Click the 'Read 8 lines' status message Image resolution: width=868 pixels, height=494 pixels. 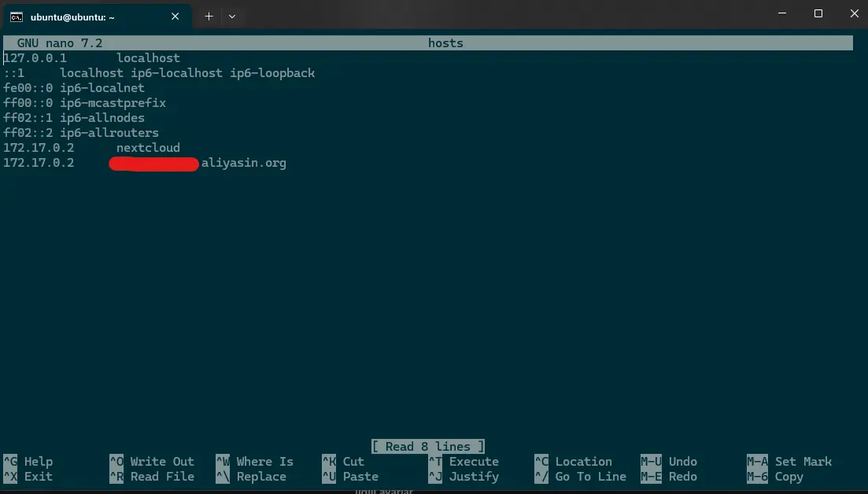point(428,447)
